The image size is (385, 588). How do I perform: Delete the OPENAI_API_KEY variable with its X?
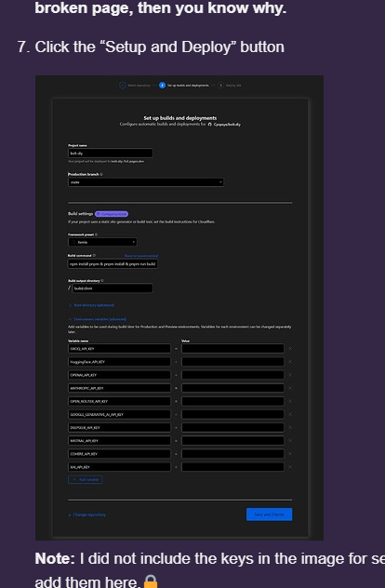[290, 375]
